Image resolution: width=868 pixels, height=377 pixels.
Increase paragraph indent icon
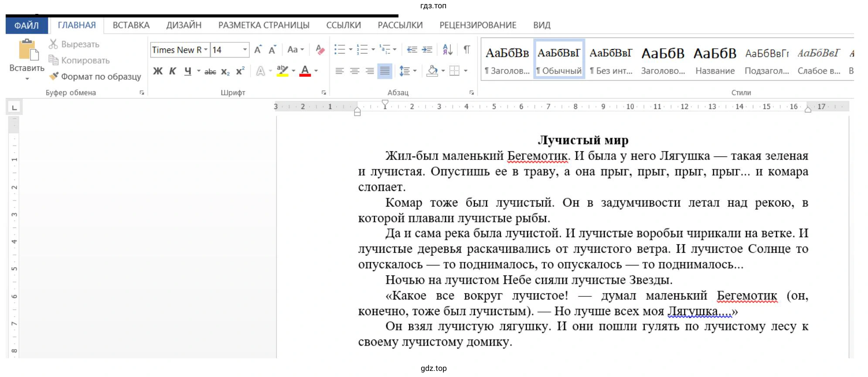427,49
